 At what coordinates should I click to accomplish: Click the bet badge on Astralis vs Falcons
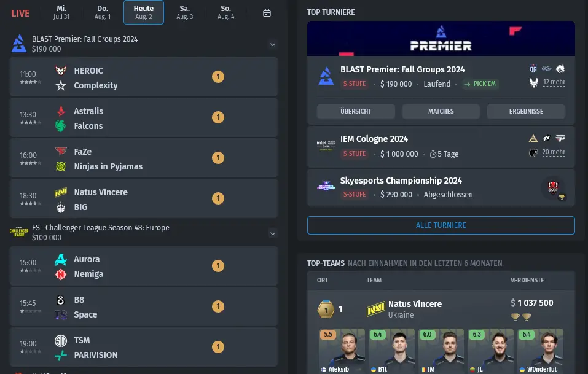(x=218, y=117)
